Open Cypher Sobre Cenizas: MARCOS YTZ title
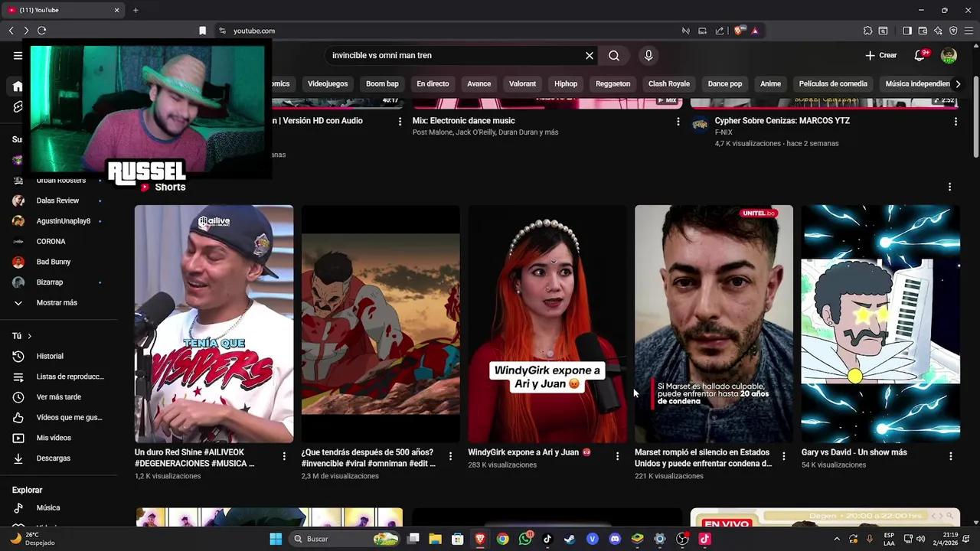980x551 pixels. tap(782, 120)
